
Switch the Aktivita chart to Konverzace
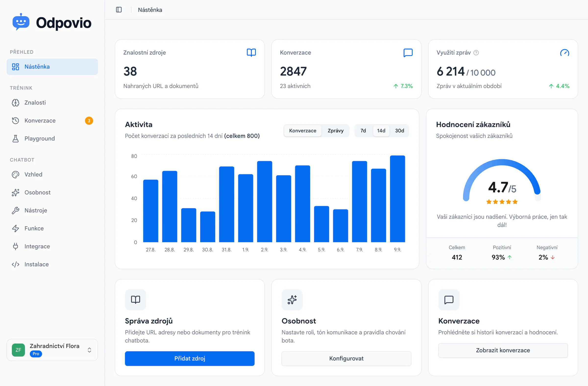pos(303,131)
